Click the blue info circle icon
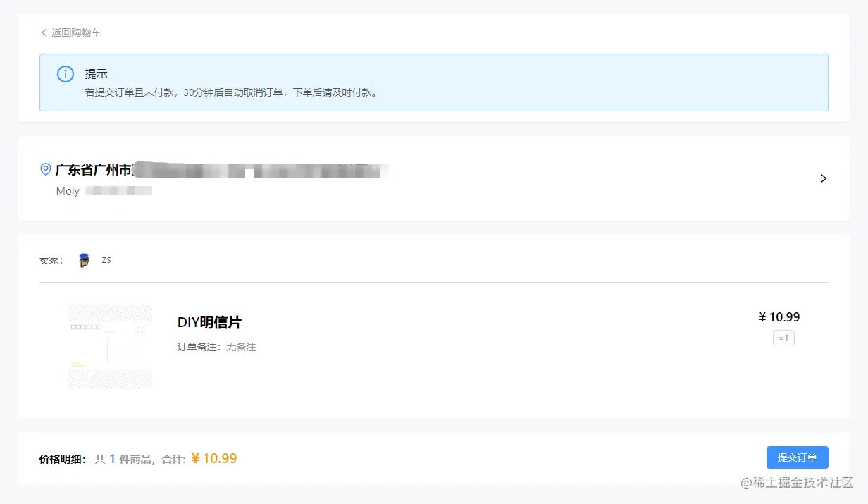Screen dimensions: 868x504 tap(66, 74)
